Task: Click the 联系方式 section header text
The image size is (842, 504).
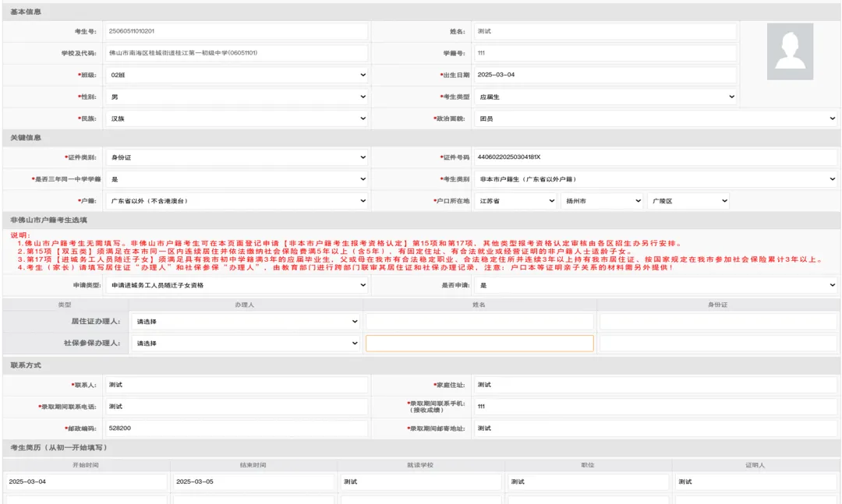Action: (26, 365)
